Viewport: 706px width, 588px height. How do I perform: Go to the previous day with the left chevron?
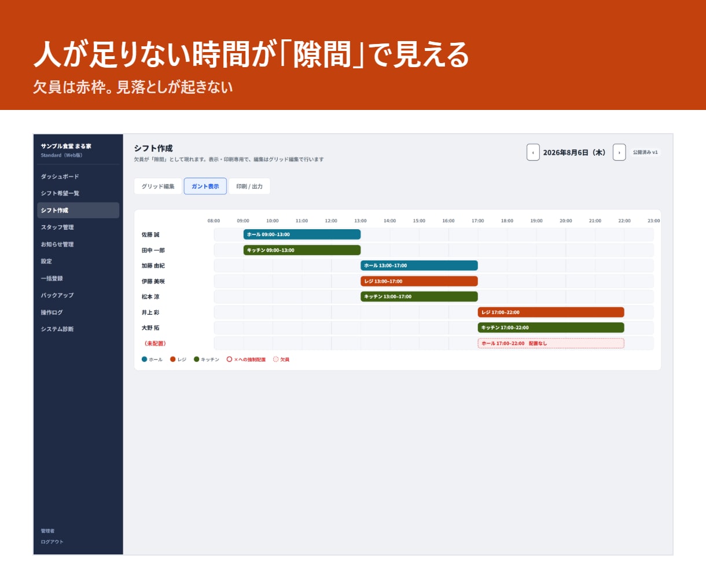pos(533,152)
